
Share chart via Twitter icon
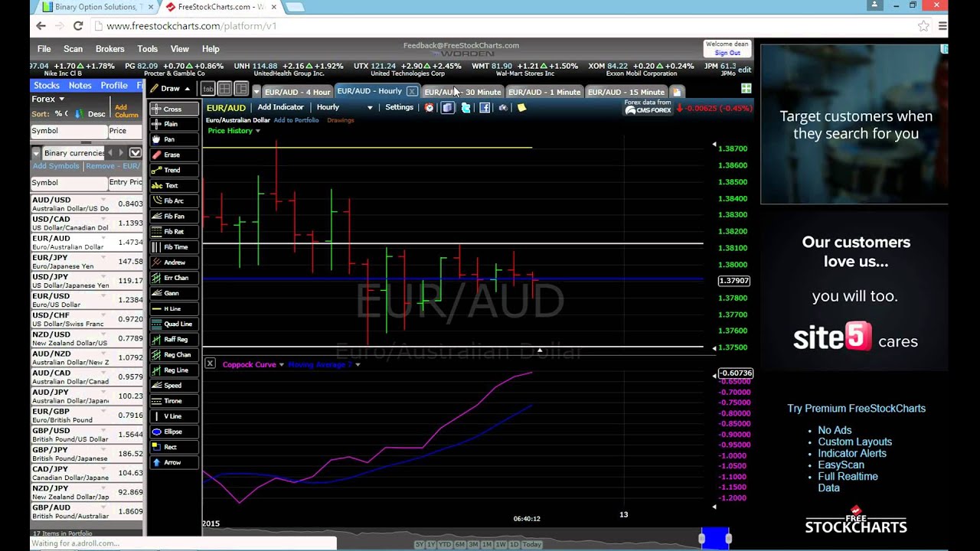(465, 108)
